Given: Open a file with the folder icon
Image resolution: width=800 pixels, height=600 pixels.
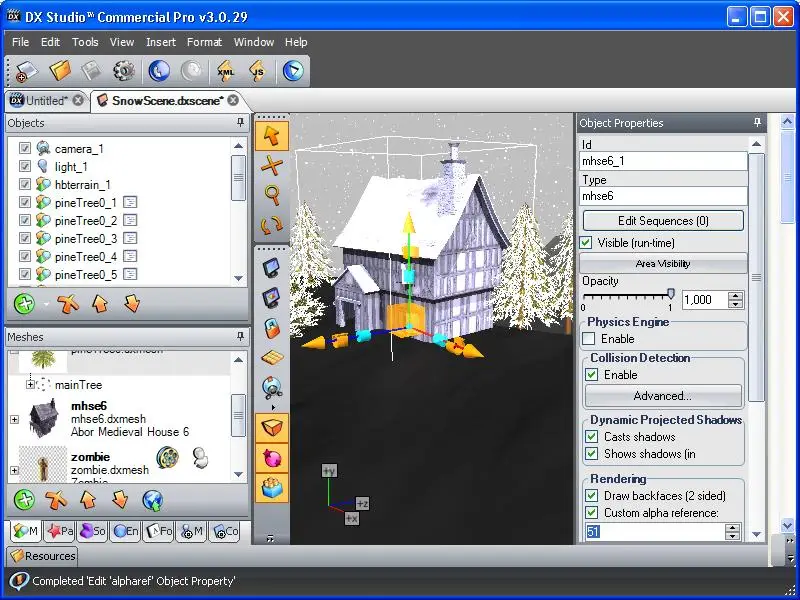Looking at the screenshot, I should pyautogui.click(x=60, y=70).
